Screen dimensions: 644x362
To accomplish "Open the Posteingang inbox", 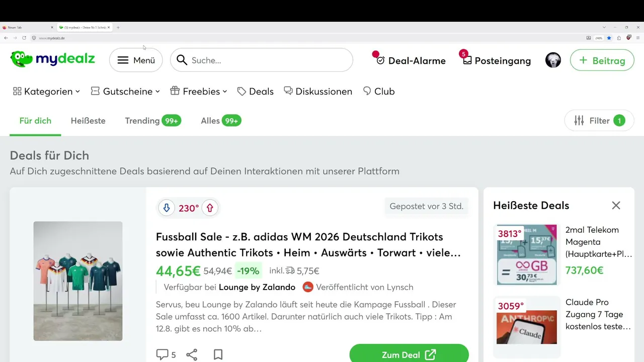I will [497, 60].
